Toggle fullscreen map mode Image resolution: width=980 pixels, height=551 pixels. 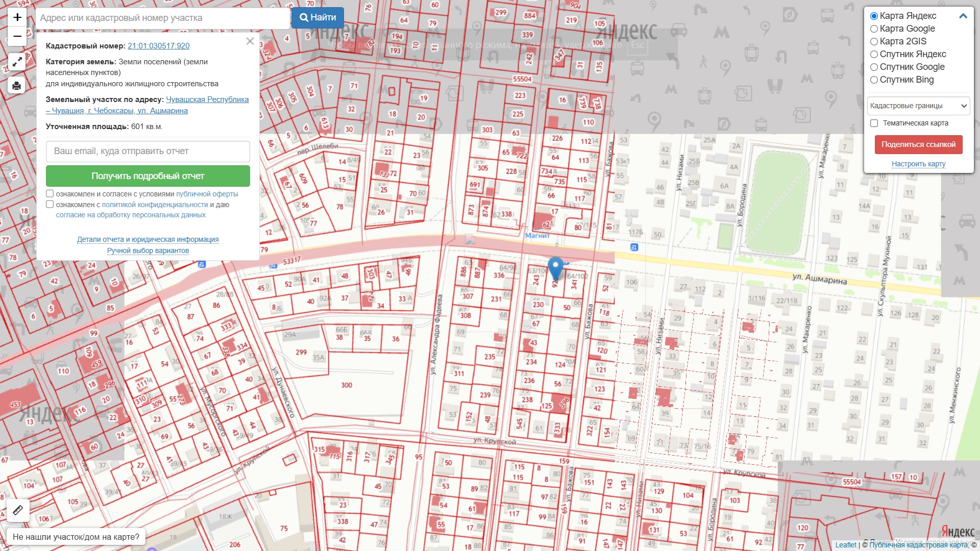click(17, 62)
